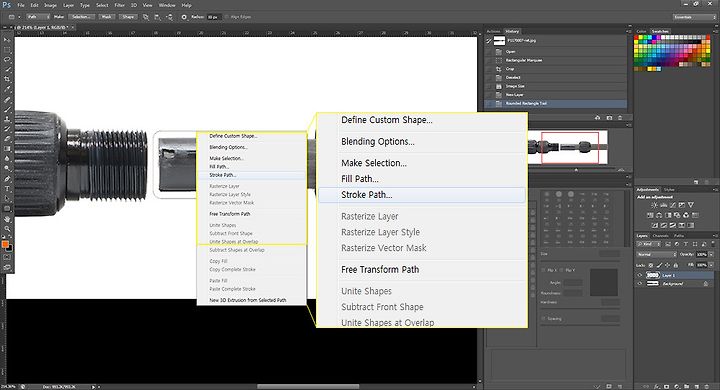720x390 pixels.
Task: Select the Zoom magnifier tool
Action: 7,228
